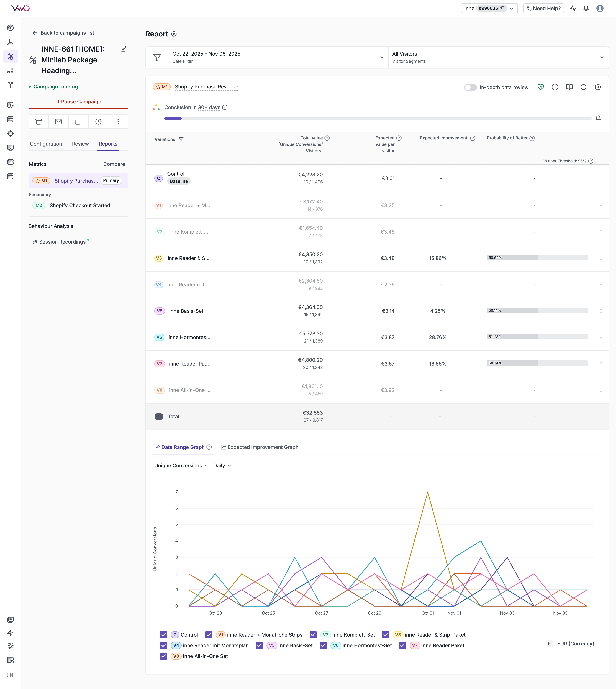
Task: Open the Expected Improvement Graph tab
Action: click(260, 447)
